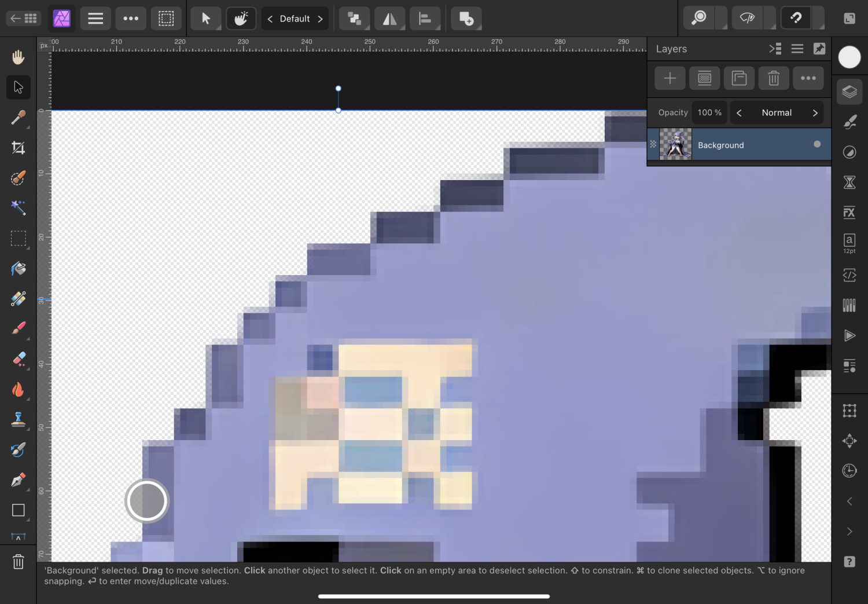Pin the Layers panel open
The height and width of the screenshot is (604, 868).
pyautogui.click(x=819, y=49)
